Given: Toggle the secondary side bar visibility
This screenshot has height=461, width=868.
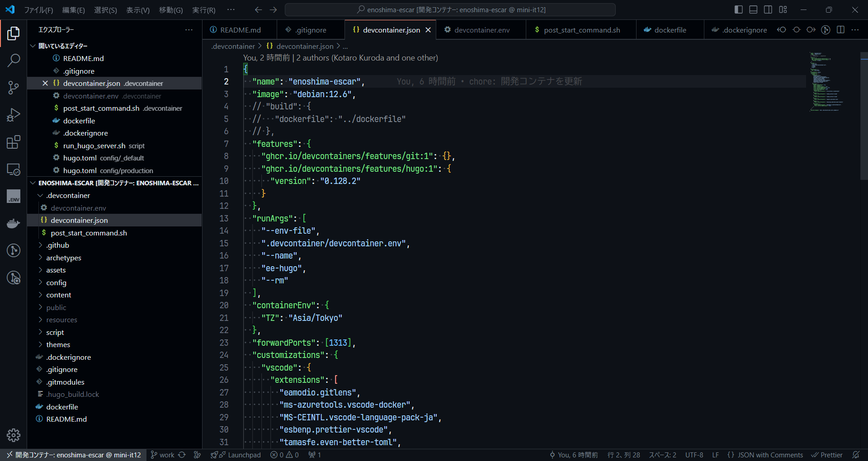Looking at the screenshot, I should [768, 9].
